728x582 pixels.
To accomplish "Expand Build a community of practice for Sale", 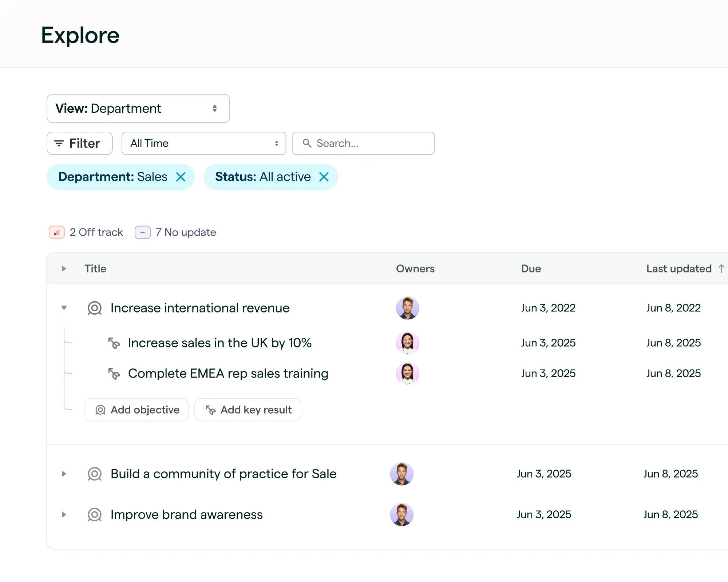I will coord(64,474).
